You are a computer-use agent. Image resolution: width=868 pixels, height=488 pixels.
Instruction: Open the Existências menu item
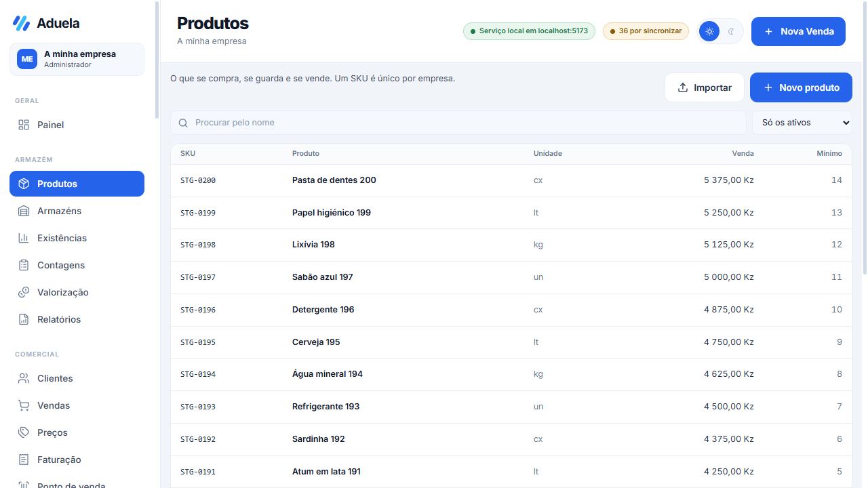click(x=77, y=238)
